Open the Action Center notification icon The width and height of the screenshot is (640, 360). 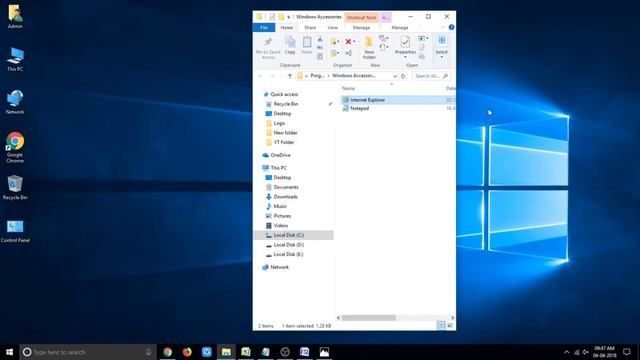627,352
